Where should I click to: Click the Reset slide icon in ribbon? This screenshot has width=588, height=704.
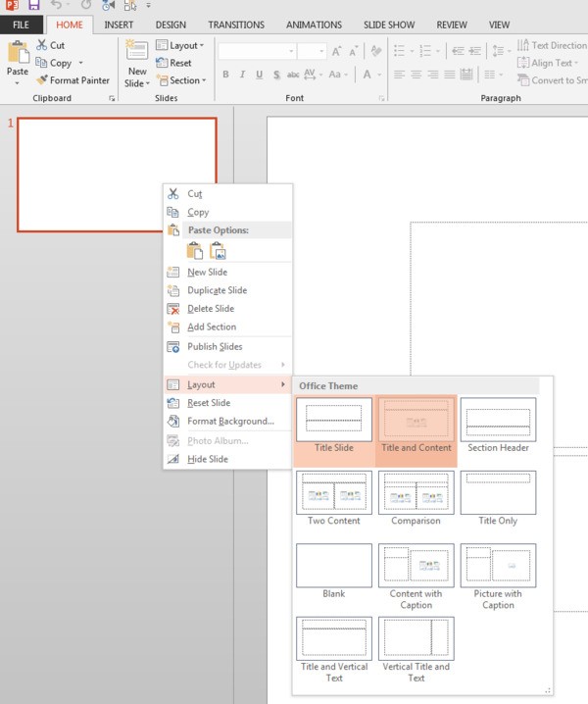[162, 63]
